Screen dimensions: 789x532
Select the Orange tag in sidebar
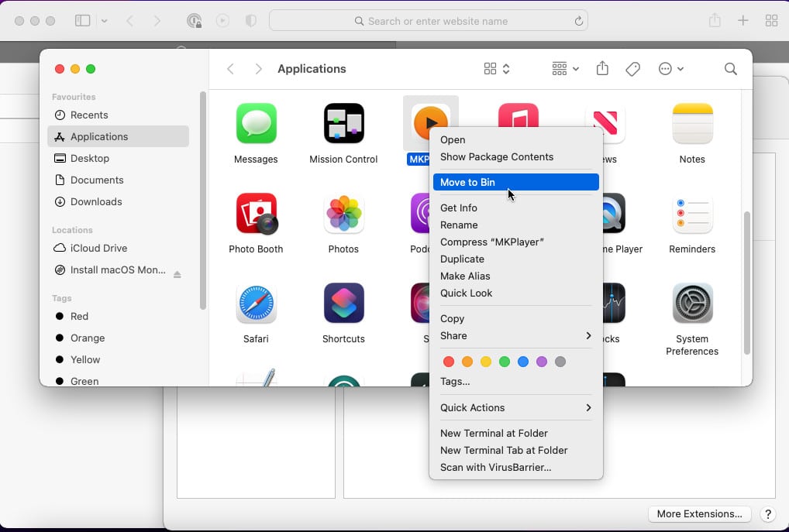[119, 338]
